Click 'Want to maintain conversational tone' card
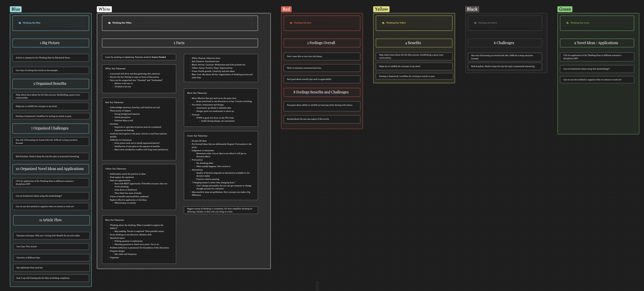This screenshot has width=644, height=291. [322, 68]
